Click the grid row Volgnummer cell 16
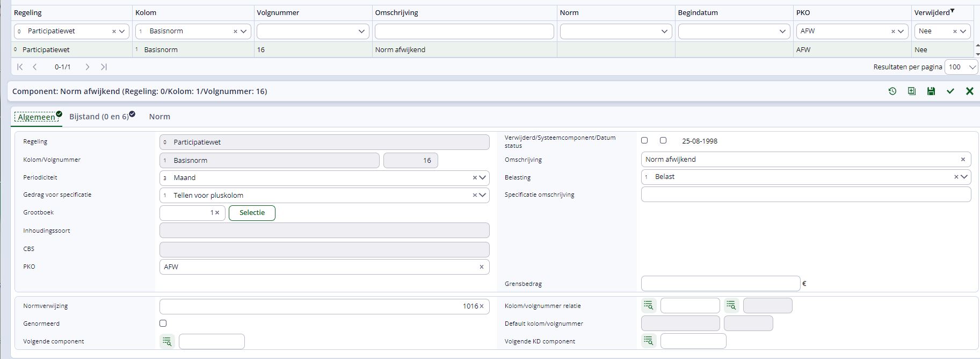Viewport: 980px width, 359px height. coord(313,50)
